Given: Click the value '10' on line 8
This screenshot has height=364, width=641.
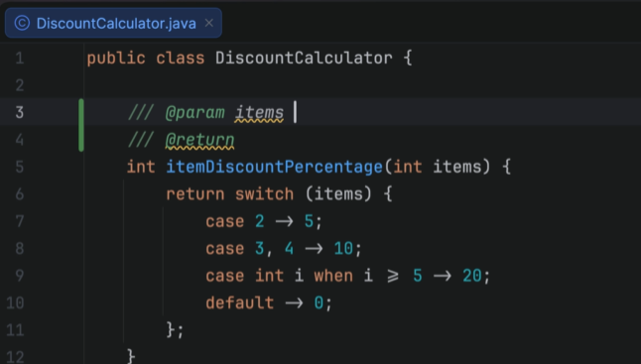Looking at the screenshot, I should pos(343,248).
